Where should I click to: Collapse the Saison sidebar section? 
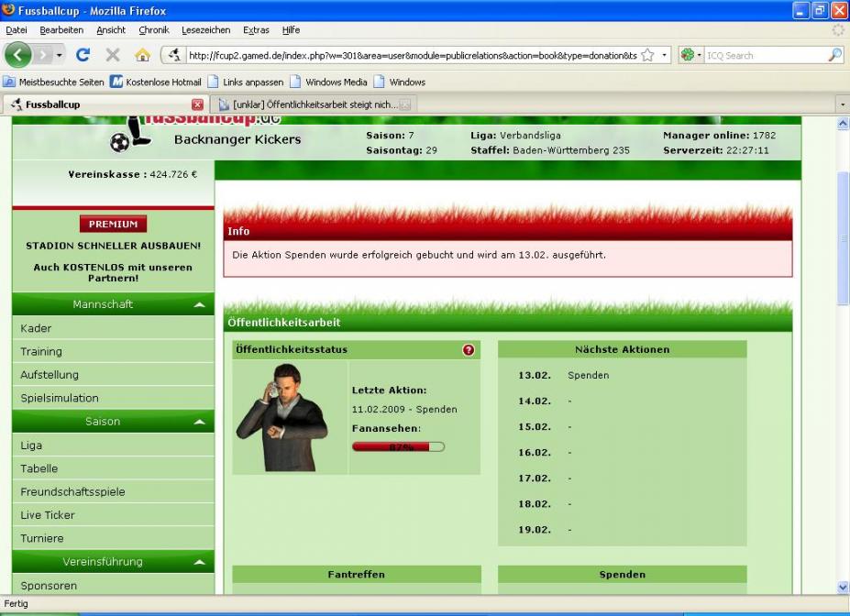(x=199, y=422)
